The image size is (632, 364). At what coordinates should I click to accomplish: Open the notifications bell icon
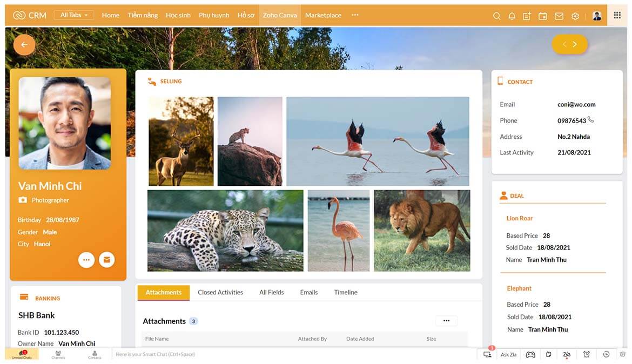point(512,16)
